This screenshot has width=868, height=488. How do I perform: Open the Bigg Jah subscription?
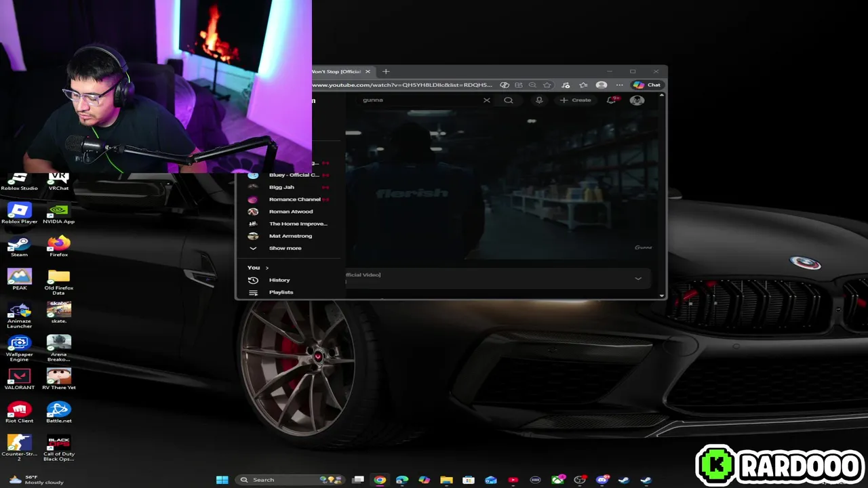[288, 187]
